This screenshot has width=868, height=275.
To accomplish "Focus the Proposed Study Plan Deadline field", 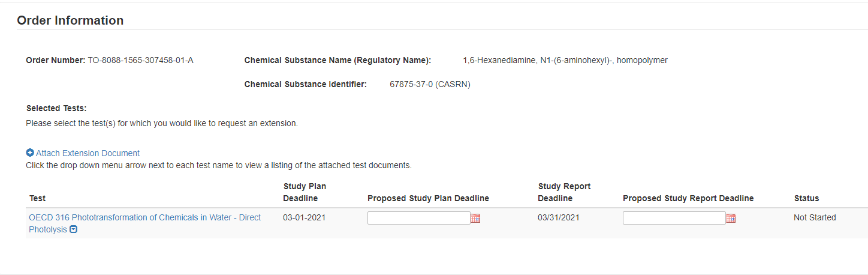I will (x=418, y=218).
